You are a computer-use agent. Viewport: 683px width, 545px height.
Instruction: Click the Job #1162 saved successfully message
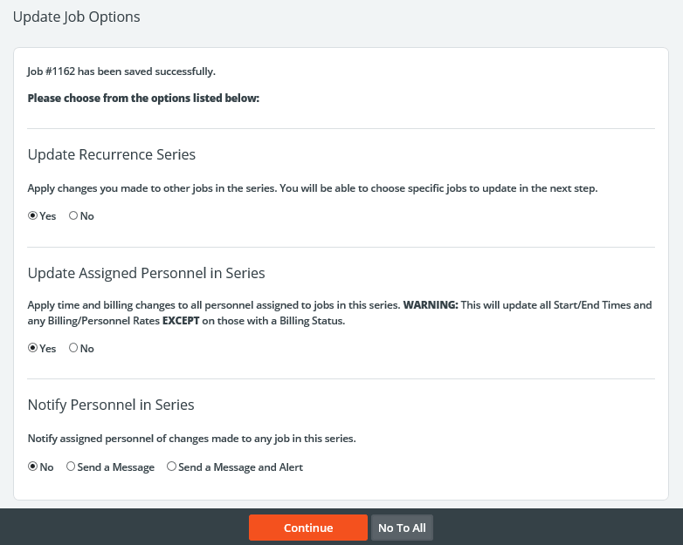coord(121,71)
